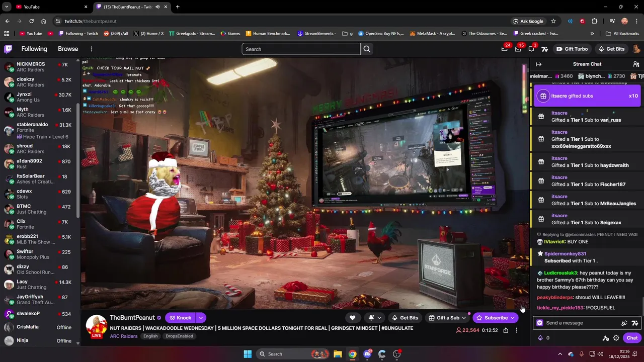Open Twitch whispers icon with badge 3
Viewport: 644px width, 362px height.
pyautogui.click(x=531, y=49)
